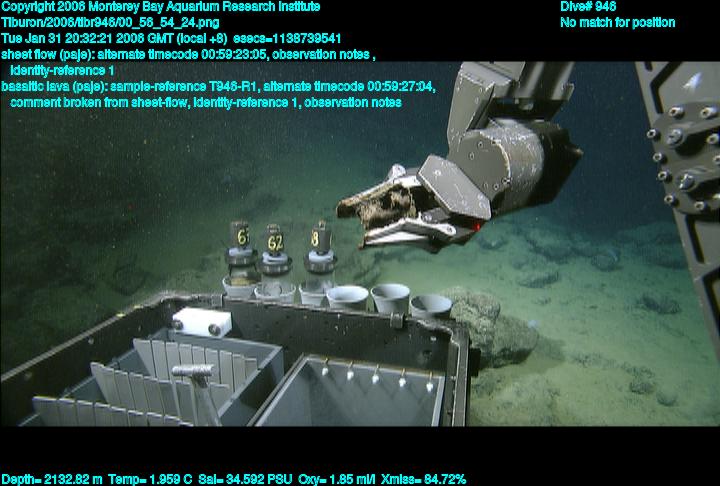The height and width of the screenshot is (486, 720).
Task: Select the Sal= 34.592 PSU reading
Action: [x=245, y=480]
